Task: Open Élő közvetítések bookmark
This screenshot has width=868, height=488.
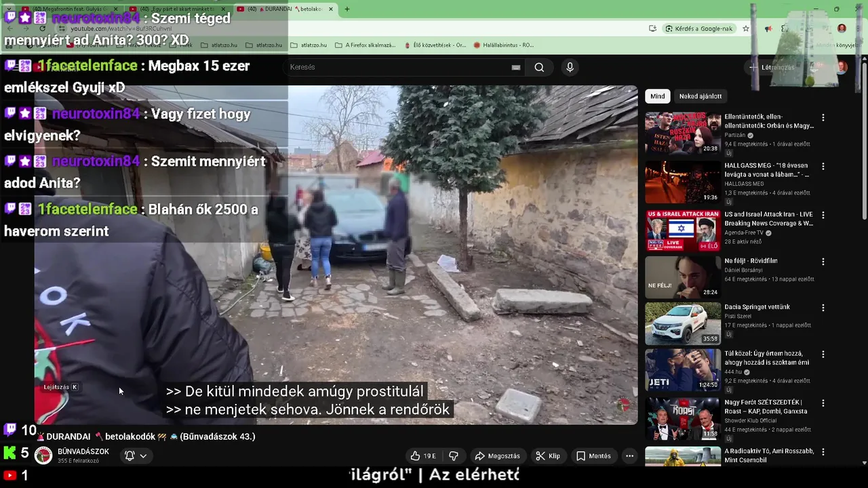Action: click(x=435, y=45)
